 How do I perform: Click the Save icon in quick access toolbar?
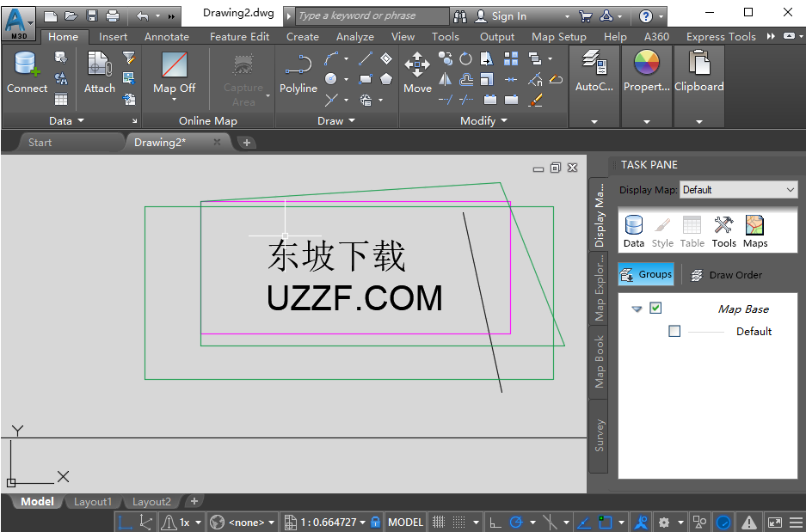92,16
